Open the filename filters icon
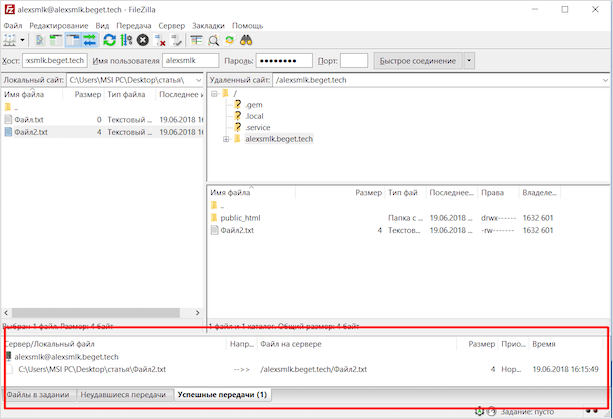The image size is (613, 419). tap(196, 40)
